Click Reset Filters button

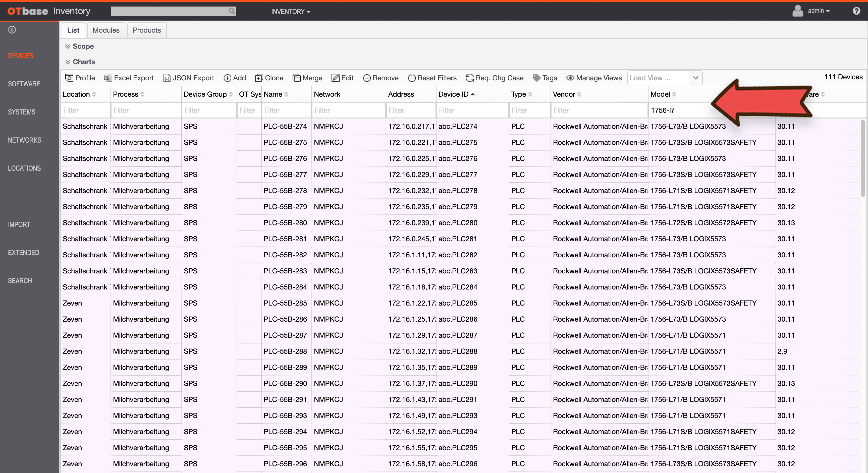coord(432,78)
